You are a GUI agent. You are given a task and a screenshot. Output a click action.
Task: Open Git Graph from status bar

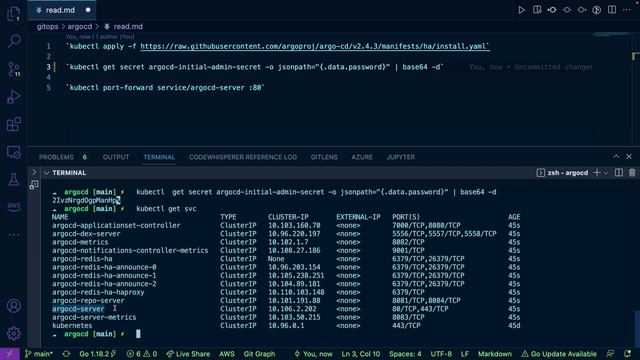(x=259, y=354)
